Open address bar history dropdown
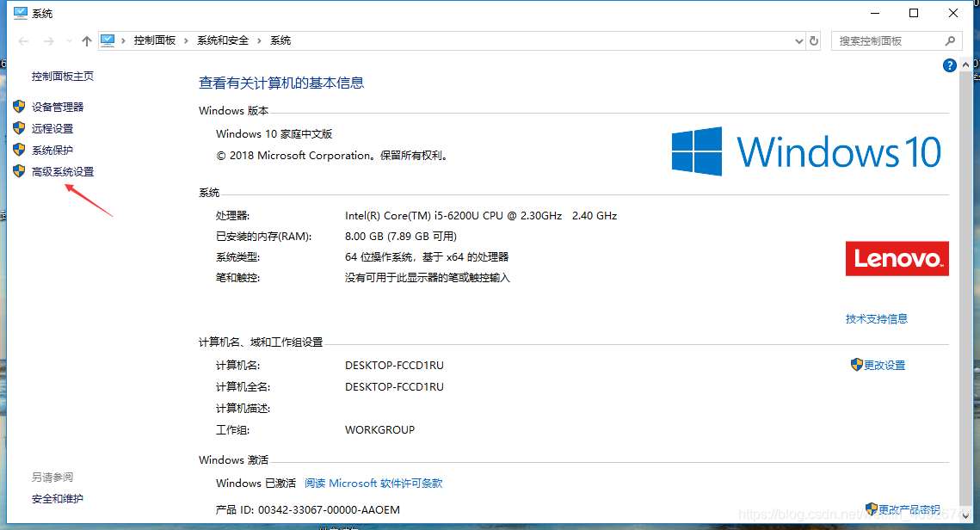 coord(798,41)
